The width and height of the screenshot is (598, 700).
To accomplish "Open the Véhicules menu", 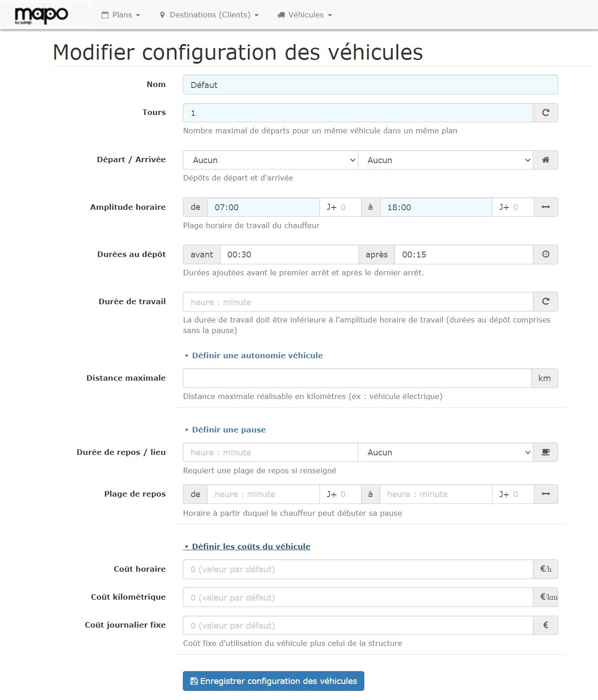I will (x=305, y=15).
